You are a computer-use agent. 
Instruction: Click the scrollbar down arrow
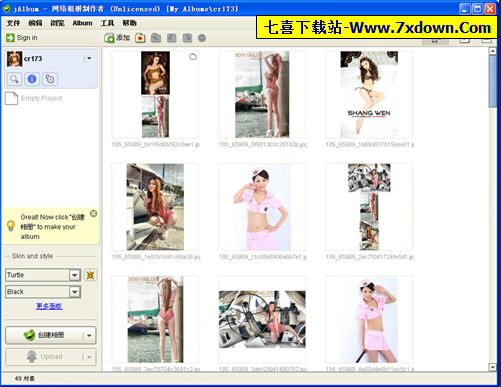492,367
